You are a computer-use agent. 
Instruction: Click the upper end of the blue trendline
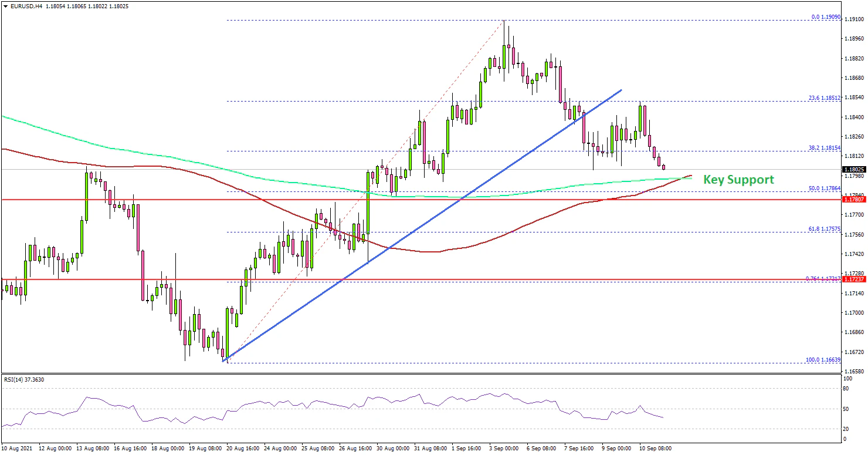(621, 90)
